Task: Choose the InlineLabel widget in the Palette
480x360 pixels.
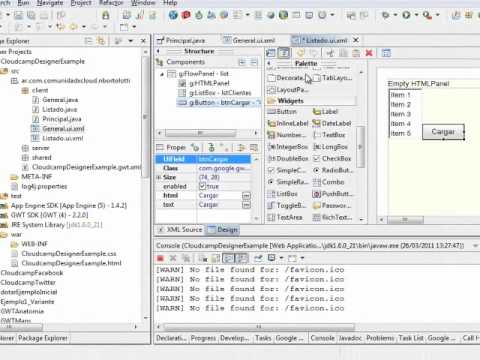Action: (288, 123)
